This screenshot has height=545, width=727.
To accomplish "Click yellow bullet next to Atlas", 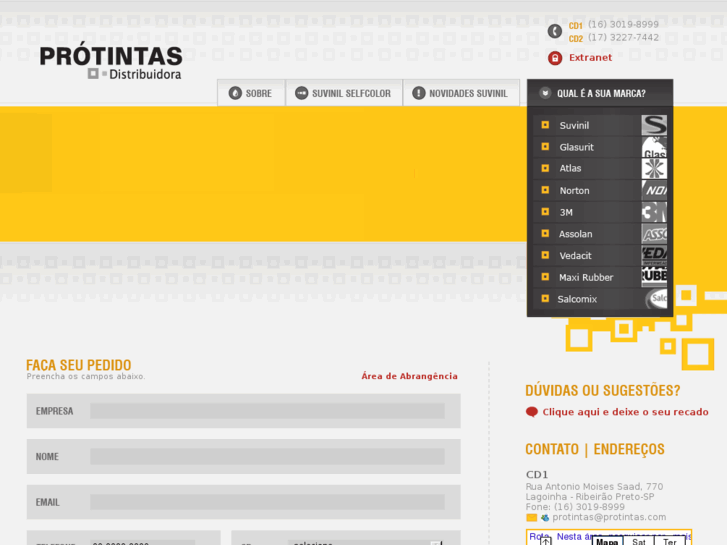I will 545,168.
